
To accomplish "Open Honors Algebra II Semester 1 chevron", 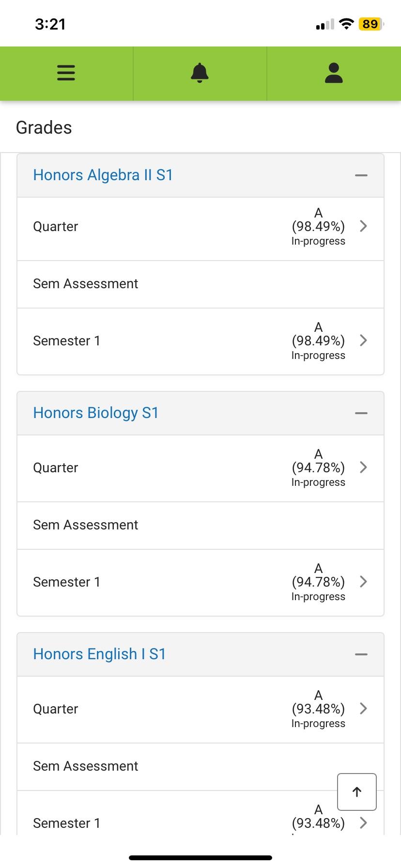I will click(x=363, y=341).
